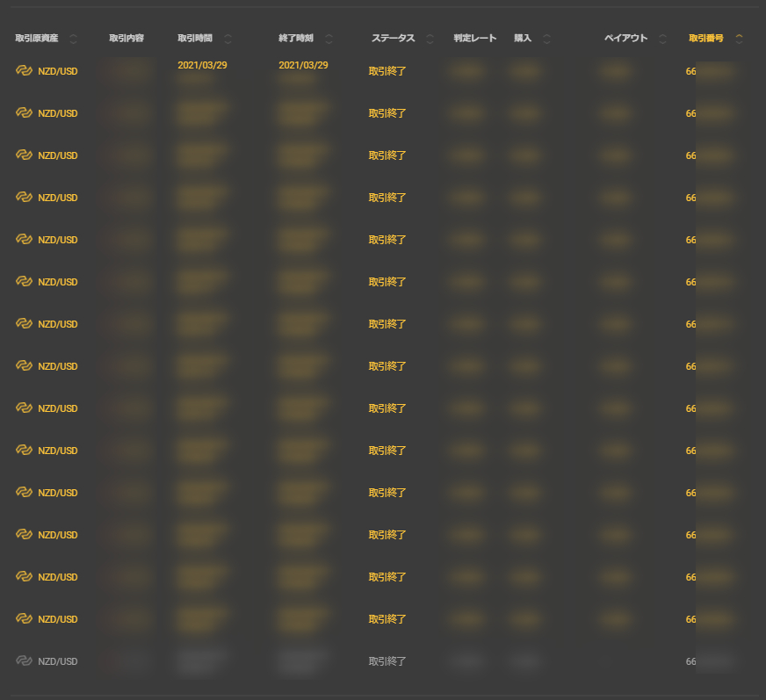Click the currency-pair icon in the 2021/03/29 row

(x=24, y=71)
